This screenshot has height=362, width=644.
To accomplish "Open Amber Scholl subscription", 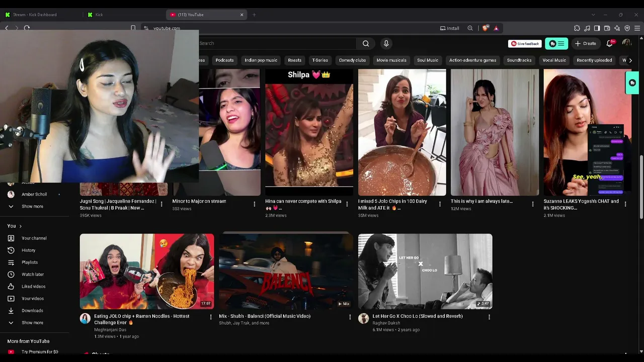I will click(34, 195).
